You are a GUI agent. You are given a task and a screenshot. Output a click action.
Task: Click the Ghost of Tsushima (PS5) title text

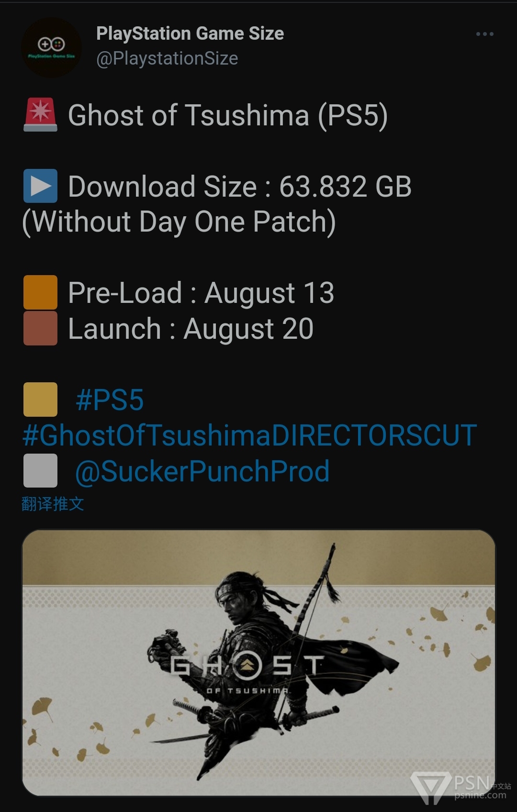click(228, 116)
